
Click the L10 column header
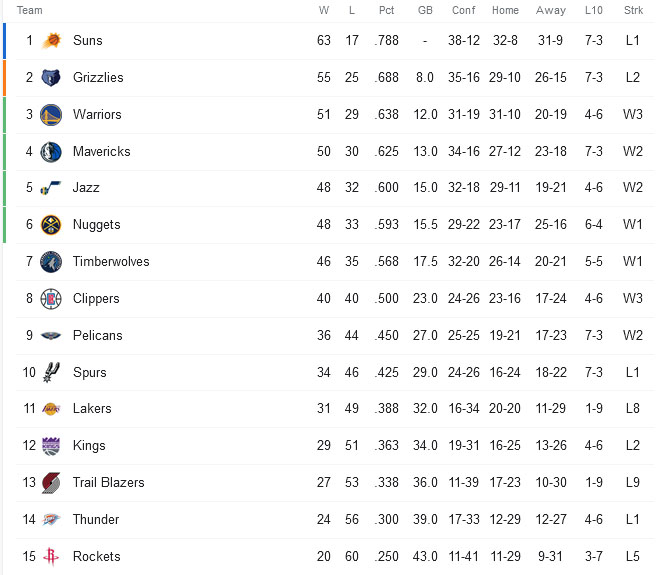(x=593, y=10)
